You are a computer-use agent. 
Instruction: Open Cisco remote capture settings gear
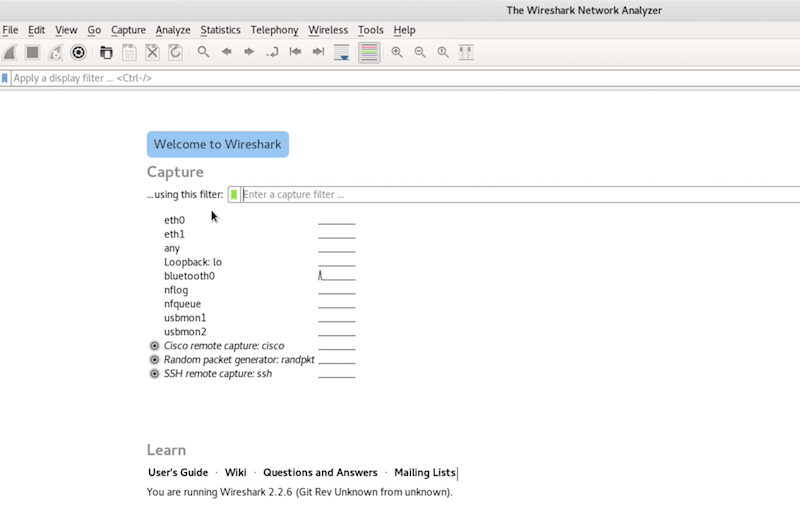pyautogui.click(x=154, y=346)
